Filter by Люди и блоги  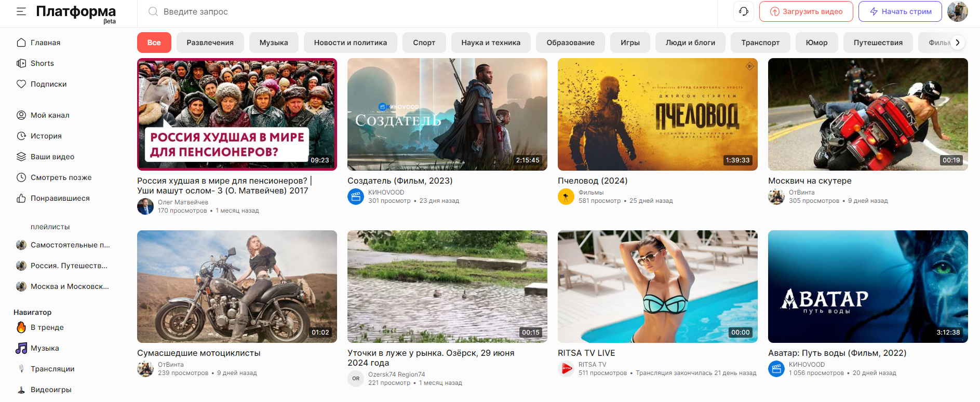click(x=691, y=43)
